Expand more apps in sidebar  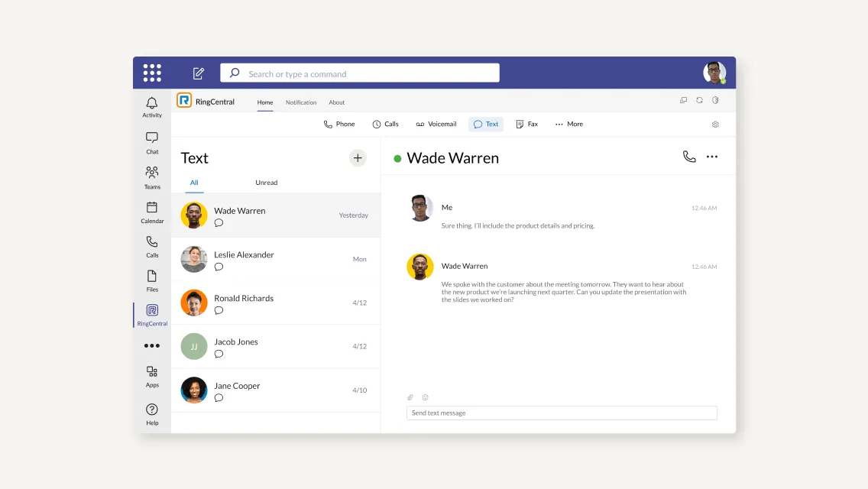point(152,345)
